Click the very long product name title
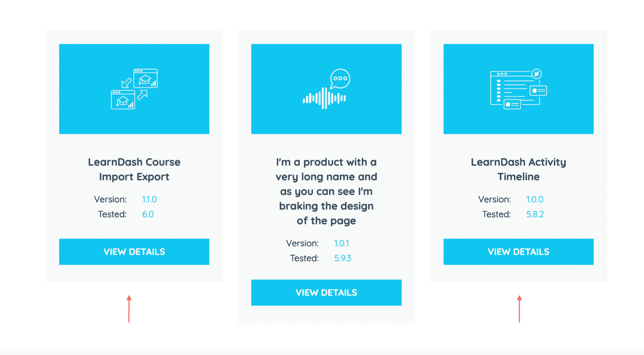 [x=326, y=191]
